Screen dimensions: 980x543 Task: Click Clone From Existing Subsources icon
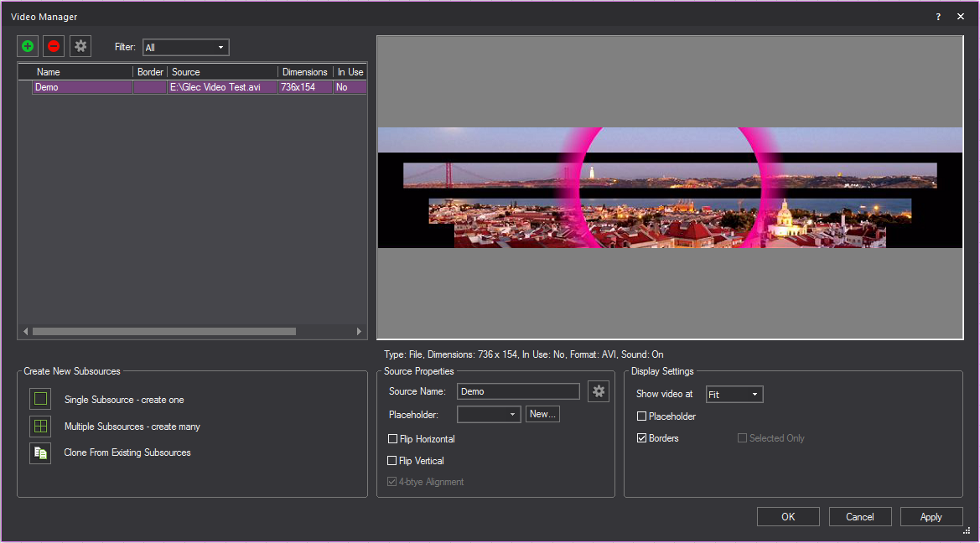[40, 453]
